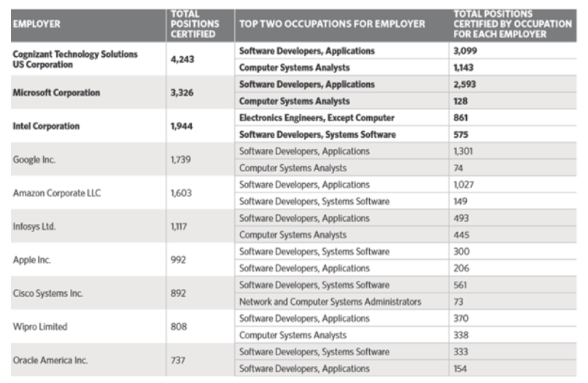The width and height of the screenshot is (588, 383).
Task: Select Network and Computer Systems Administrators cell
Action: 341,301
